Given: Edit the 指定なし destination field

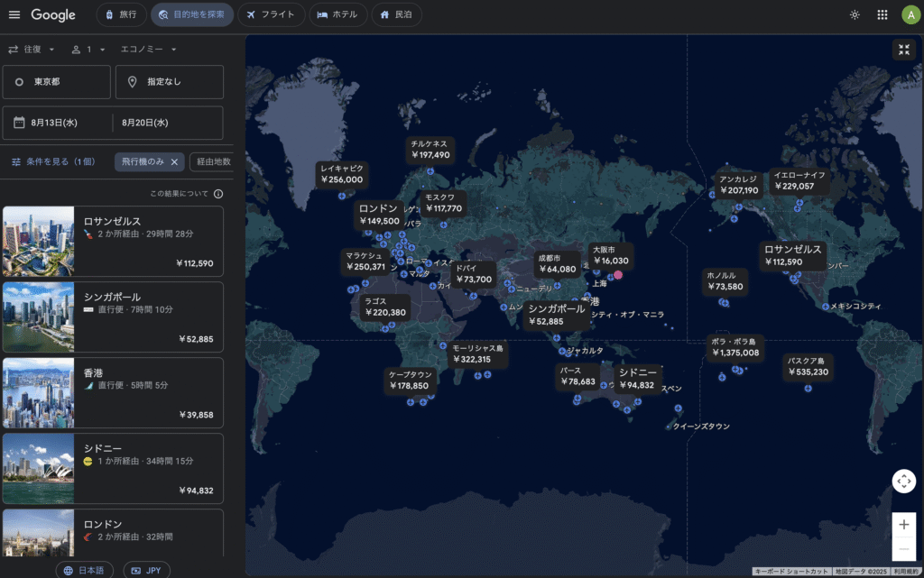Looking at the screenshot, I should 170,82.
